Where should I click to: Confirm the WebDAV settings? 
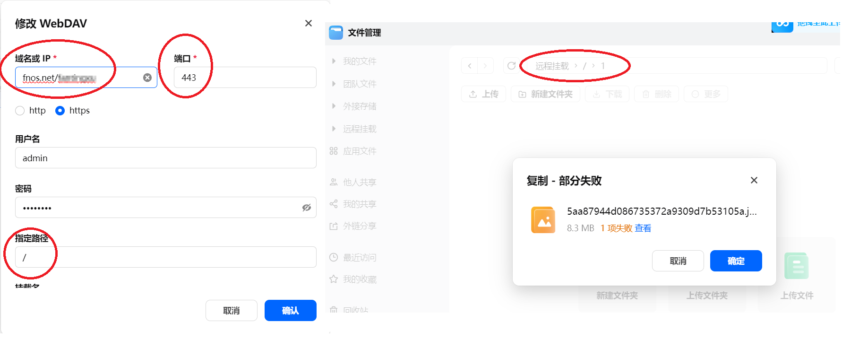(x=291, y=311)
